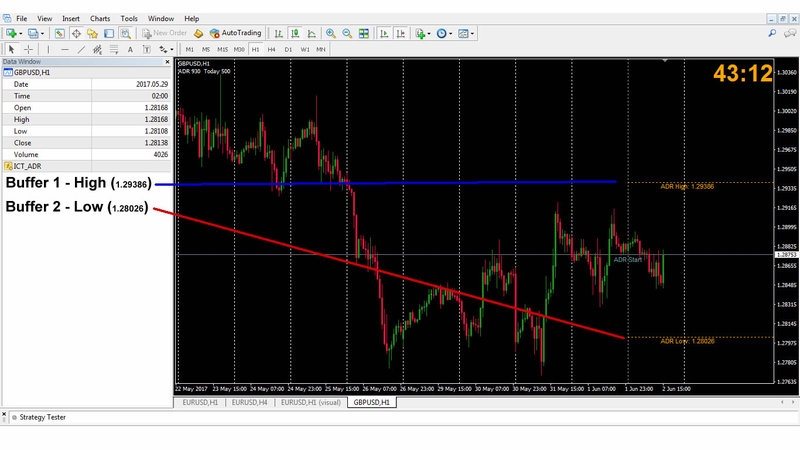The height and width of the screenshot is (450, 800).
Task: Select the Text Label 'T' tool
Action: [x=146, y=49]
